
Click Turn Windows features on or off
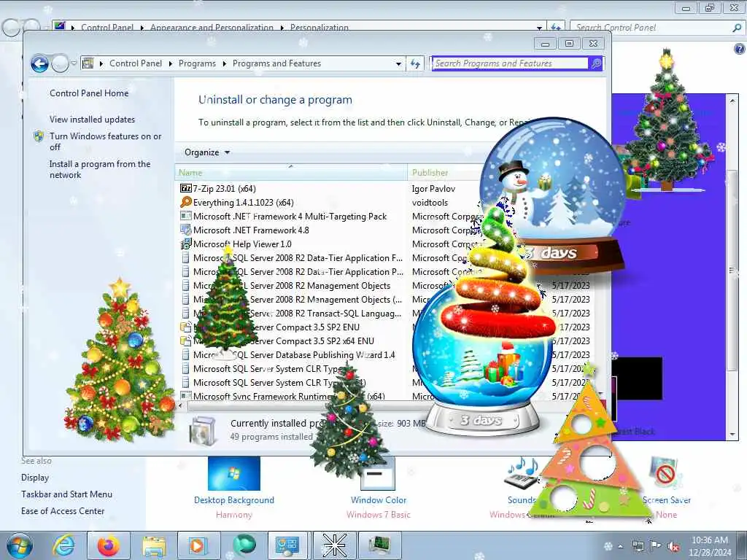pos(105,141)
